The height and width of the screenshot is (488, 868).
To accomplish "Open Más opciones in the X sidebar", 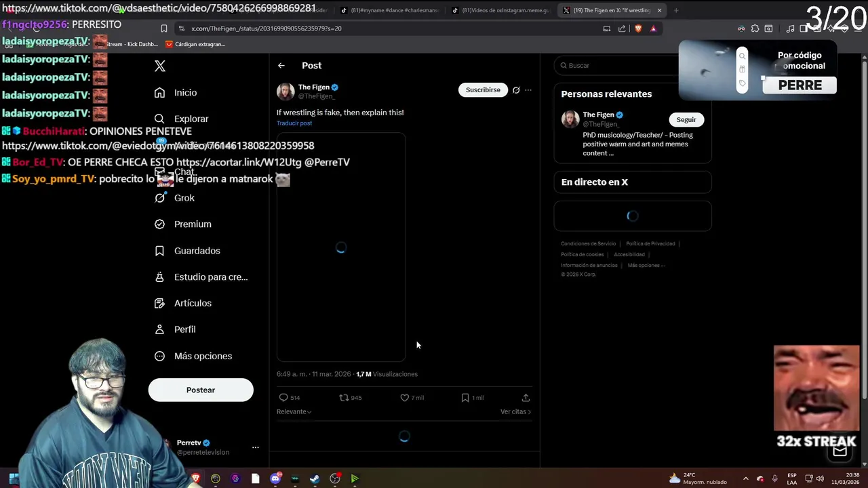I will pyautogui.click(x=193, y=356).
